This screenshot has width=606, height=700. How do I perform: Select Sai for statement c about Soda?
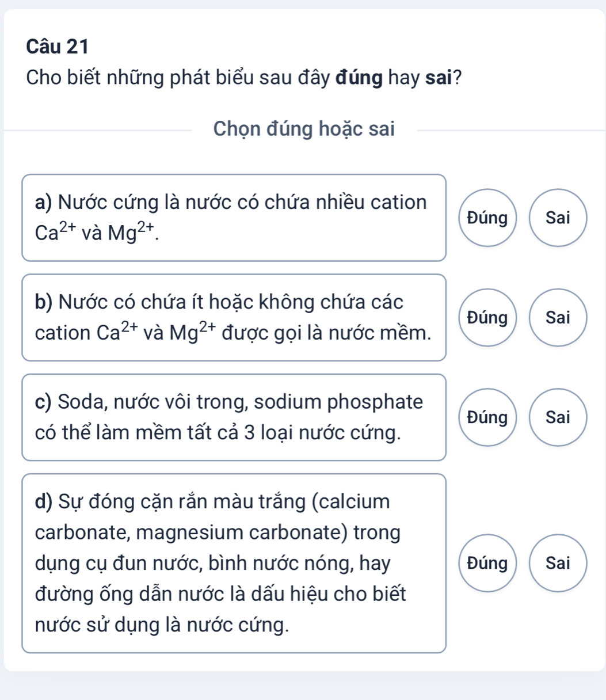point(558,417)
